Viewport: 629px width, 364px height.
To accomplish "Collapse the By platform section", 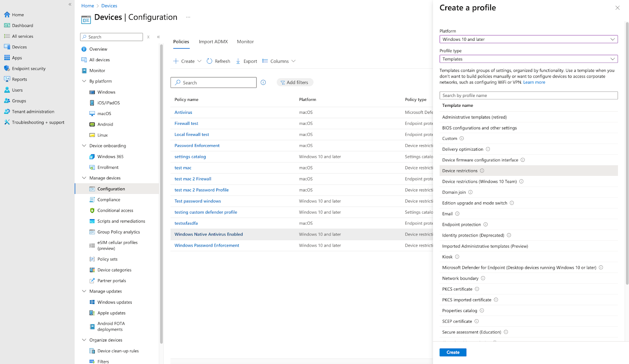I will (84, 81).
